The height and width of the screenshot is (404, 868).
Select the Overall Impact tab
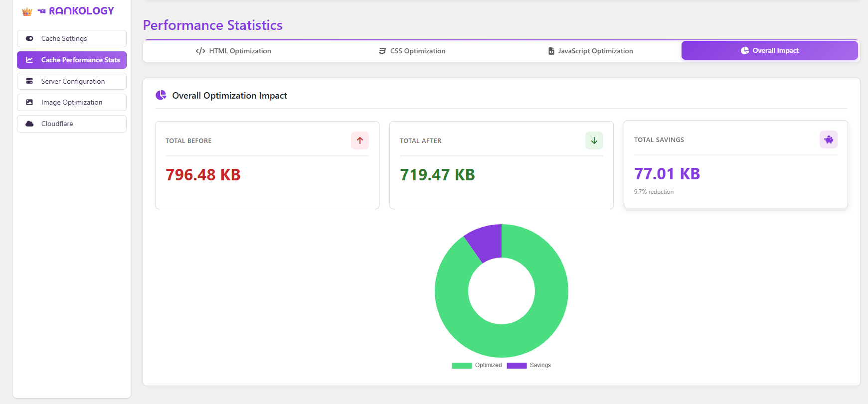[769, 50]
